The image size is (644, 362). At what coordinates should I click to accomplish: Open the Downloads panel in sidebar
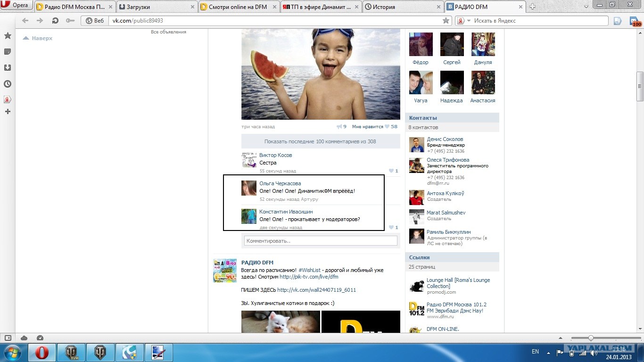point(8,68)
